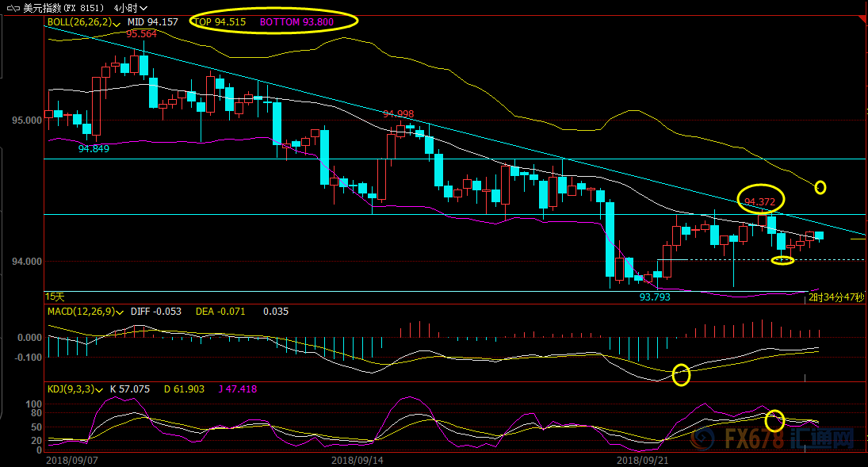868x467 pixels.
Task: Click the 美元指数(FX 8151) chart title
Action: [63, 8]
